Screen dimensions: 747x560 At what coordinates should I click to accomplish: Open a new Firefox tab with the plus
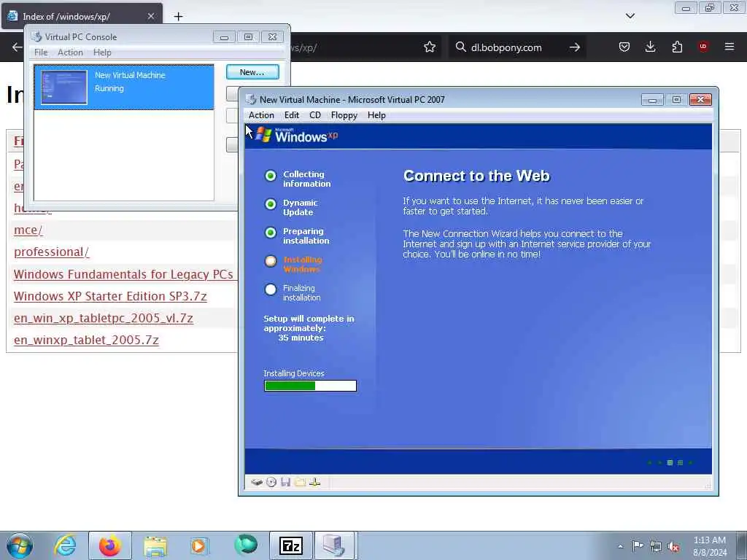178,17
